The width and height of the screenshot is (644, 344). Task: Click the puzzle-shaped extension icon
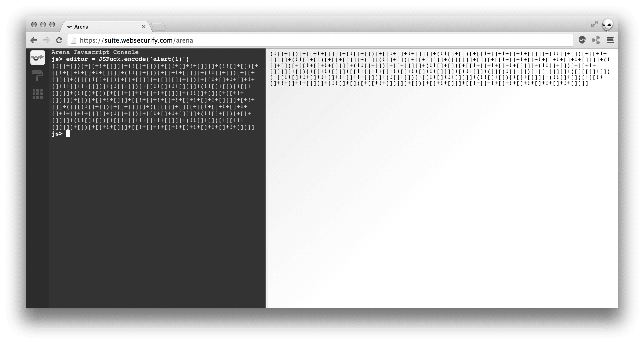click(596, 40)
